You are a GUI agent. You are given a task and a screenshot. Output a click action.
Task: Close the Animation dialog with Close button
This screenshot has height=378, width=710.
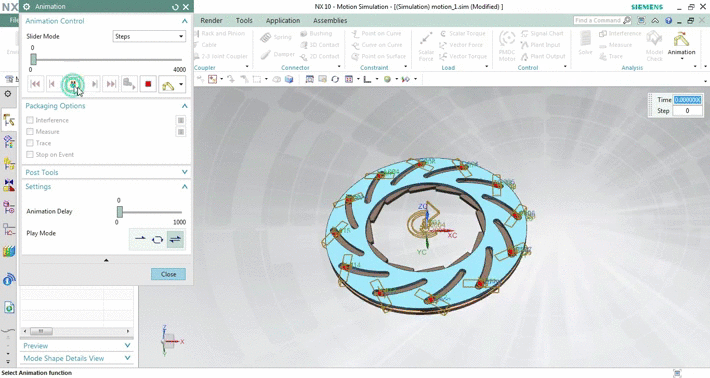pyautogui.click(x=168, y=274)
